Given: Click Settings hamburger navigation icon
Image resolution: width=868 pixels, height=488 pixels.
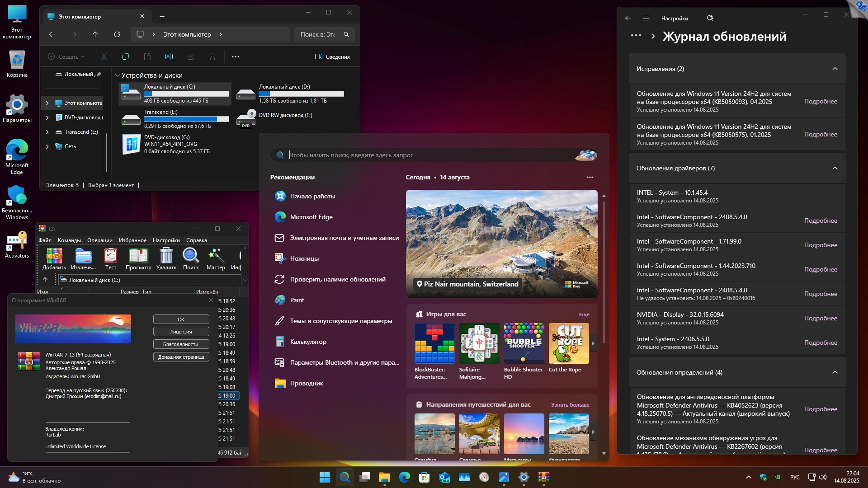Looking at the screenshot, I should [x=646, y=18].
